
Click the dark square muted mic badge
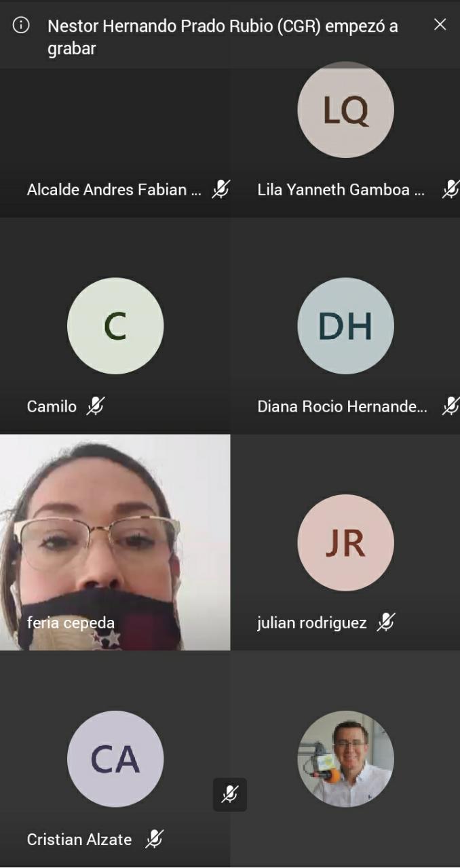point(230,794)
